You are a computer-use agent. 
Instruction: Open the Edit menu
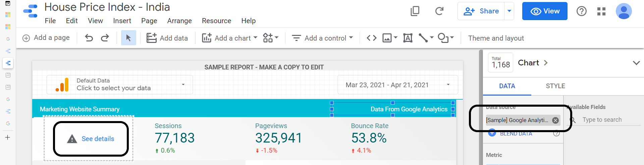tap(72, 21)
